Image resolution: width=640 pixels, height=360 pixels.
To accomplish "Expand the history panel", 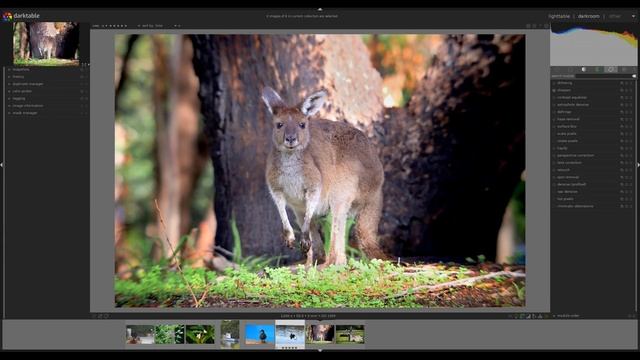I will (x=18, y=77).
